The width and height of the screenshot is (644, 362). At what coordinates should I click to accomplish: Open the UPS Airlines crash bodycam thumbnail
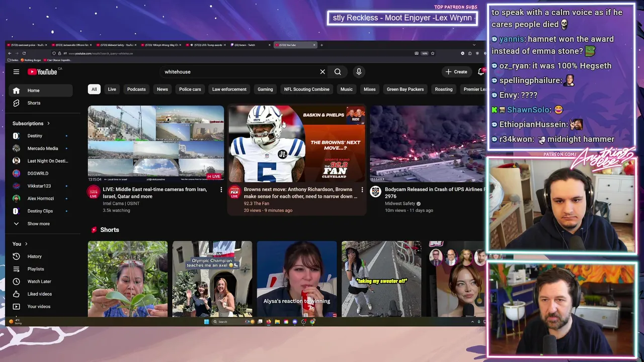coord(427,143)
